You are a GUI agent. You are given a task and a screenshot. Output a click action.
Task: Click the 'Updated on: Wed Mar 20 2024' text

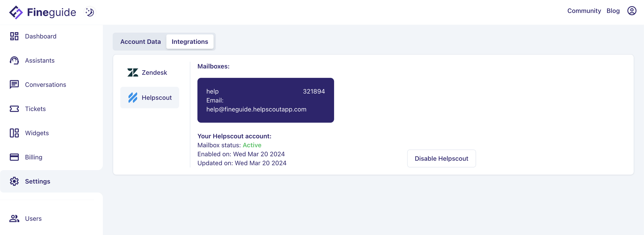coord(242,163)
